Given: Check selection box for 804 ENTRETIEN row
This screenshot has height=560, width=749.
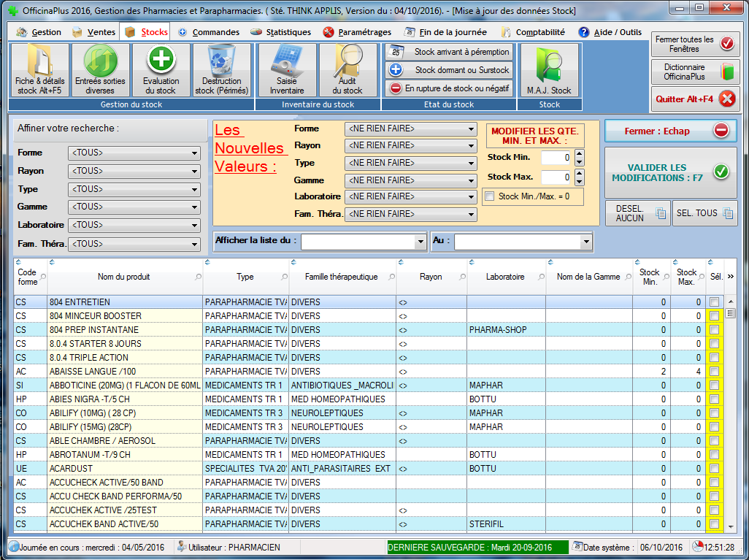Looking at the screenshot, I should tap(714, 302).
